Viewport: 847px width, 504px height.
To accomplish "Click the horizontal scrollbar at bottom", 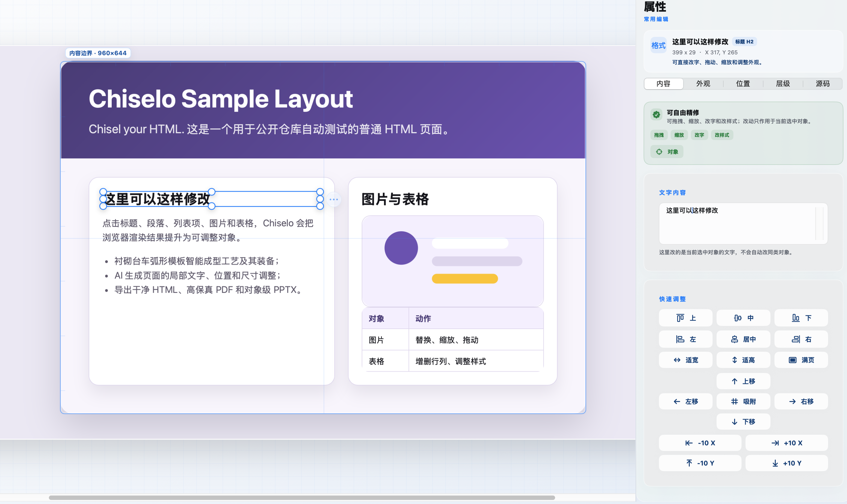I will tap(302, 497).
